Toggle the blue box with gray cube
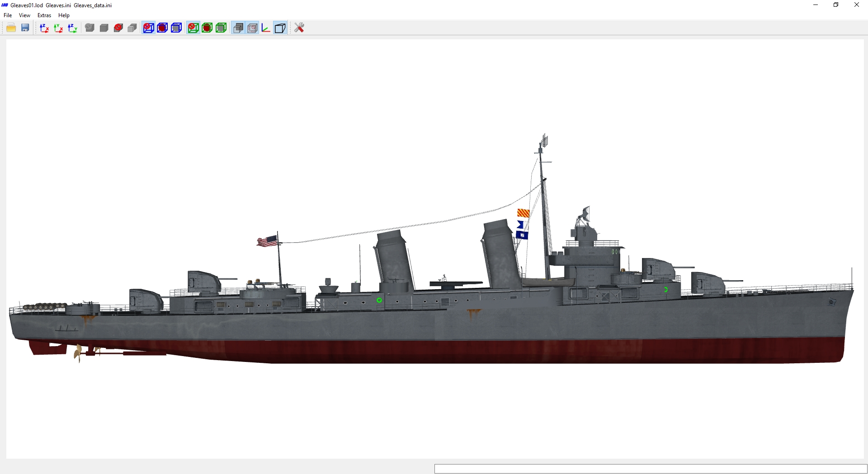Screen dimensions: 868x474 176,28
